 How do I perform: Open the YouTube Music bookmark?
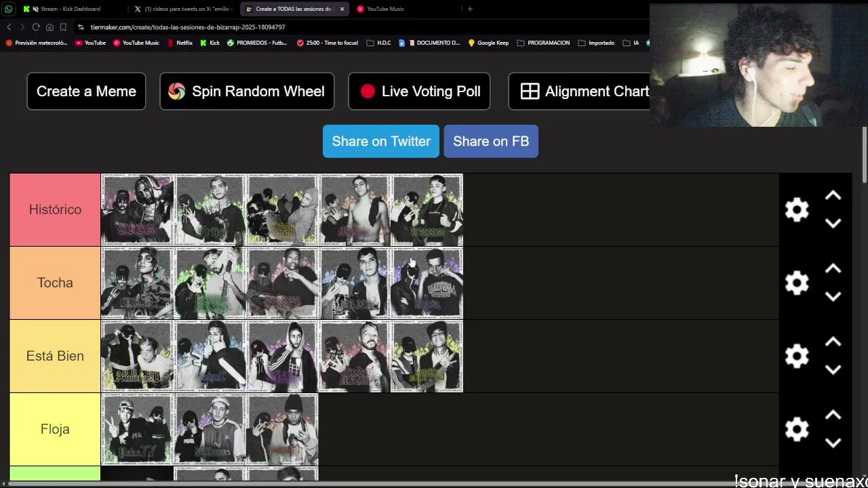tap(136, 43)
